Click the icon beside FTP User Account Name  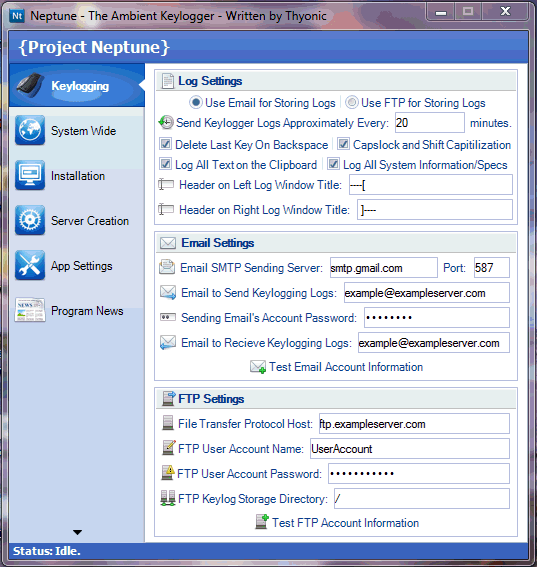(169, 448)
